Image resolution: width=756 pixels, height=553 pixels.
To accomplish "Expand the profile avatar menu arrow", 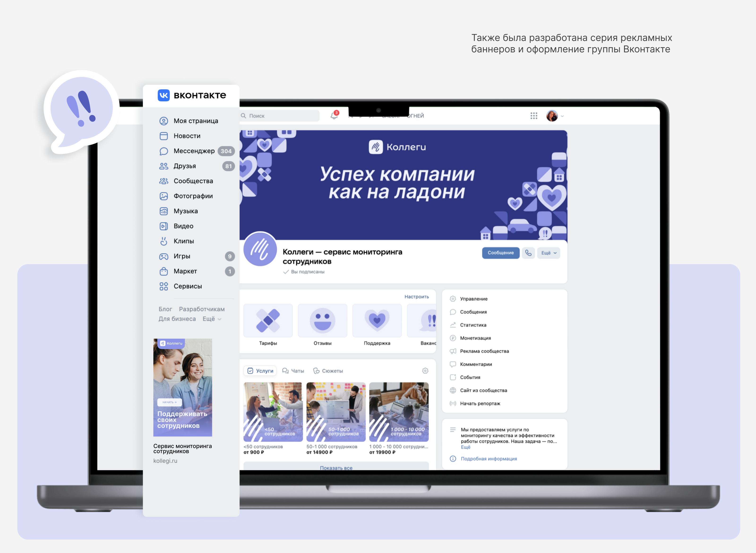I will click(563, 116).
